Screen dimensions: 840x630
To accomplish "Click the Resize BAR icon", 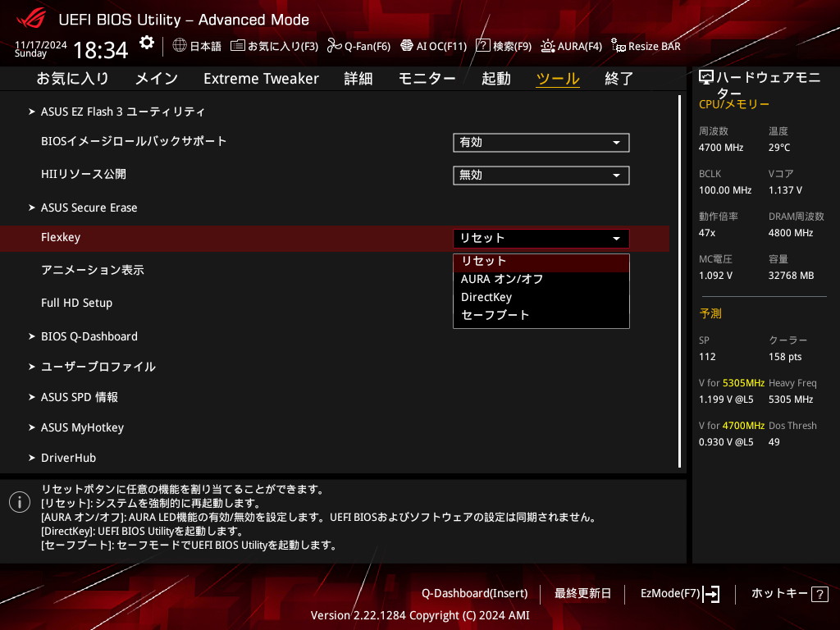I will tap(619, 46).
